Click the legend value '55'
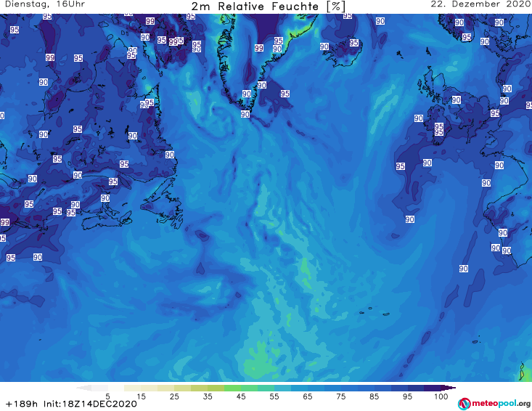Screen dimensions: 532x411 (274, 396)
